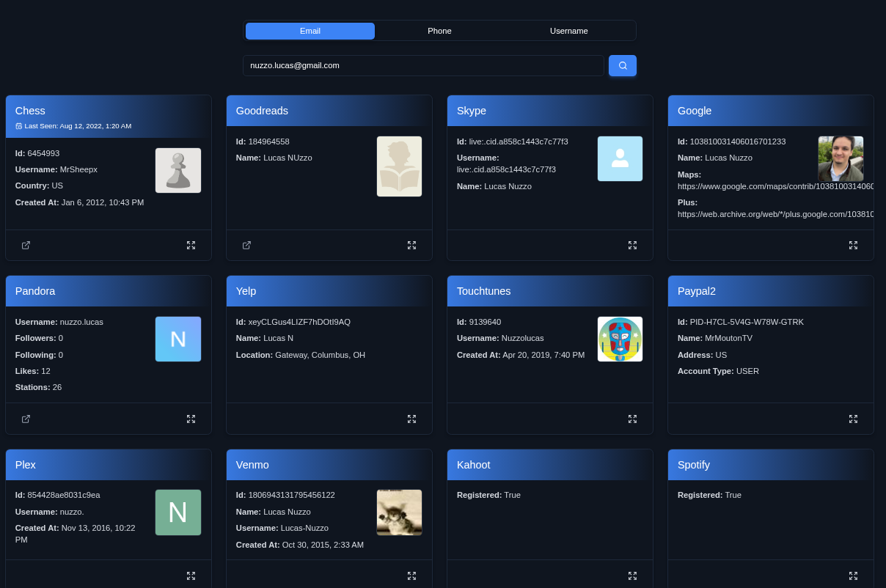Expand the Chess card to full view
This screenshot has width=886, height=588.
[191, 245]
